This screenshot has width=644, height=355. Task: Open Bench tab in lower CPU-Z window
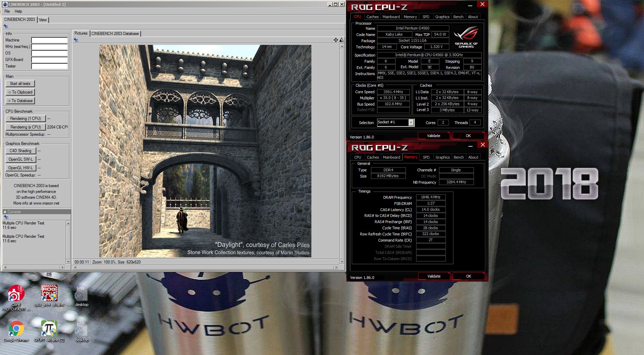[459, 157]
